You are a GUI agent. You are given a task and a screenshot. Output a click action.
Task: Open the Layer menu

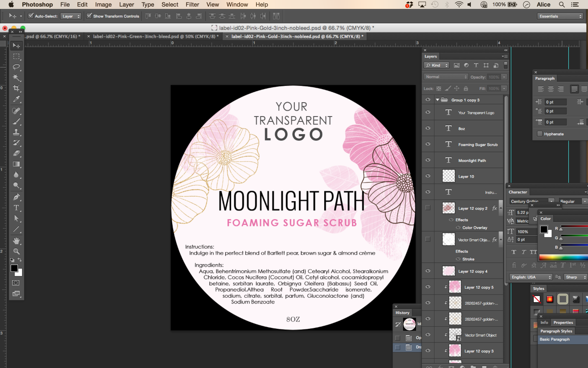tap(127, 5)
